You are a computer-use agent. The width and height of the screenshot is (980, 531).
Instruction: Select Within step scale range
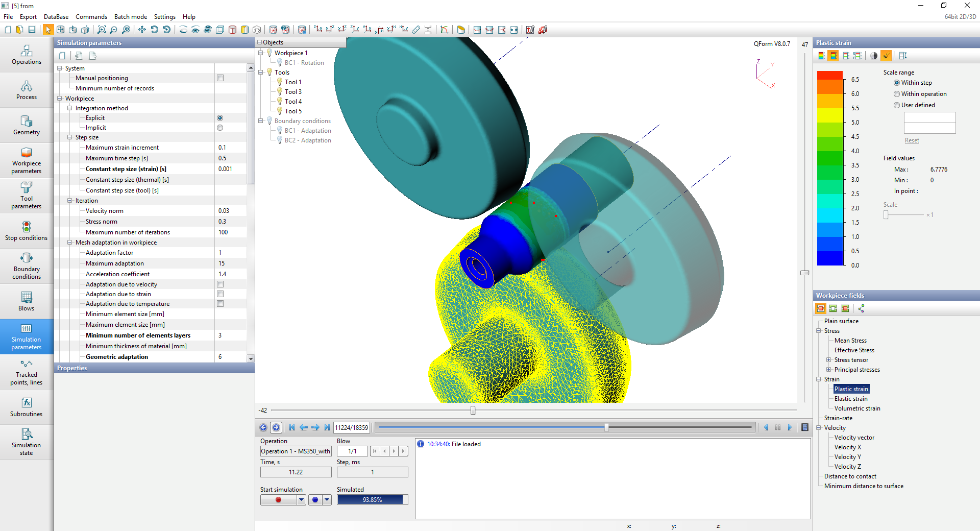pos(897,83)
